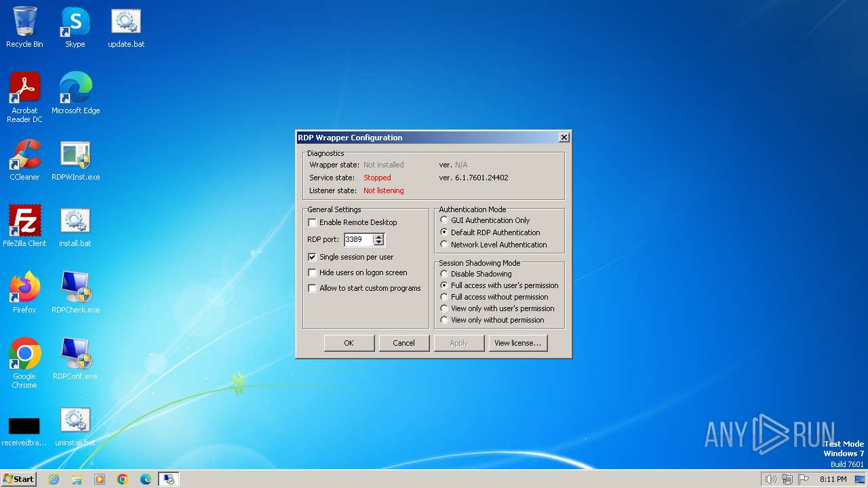Image resolution: width=868 pixels, height=488 pixels.
Task: Select the install.bat file icon
Action: (75, 226)
